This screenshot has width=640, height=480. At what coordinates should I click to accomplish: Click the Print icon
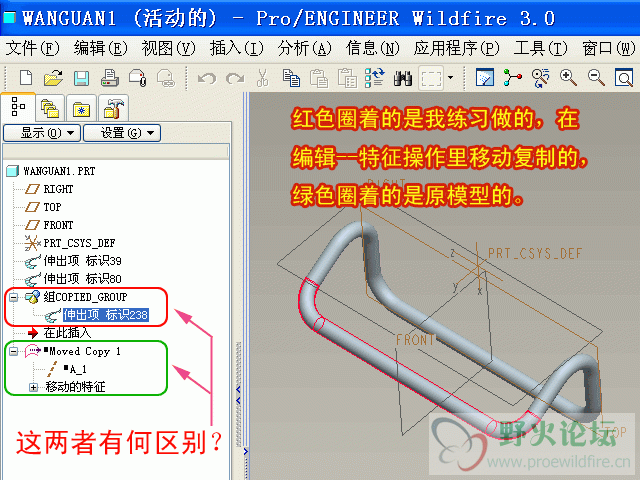pyautogui.click(x=110, y=78)
